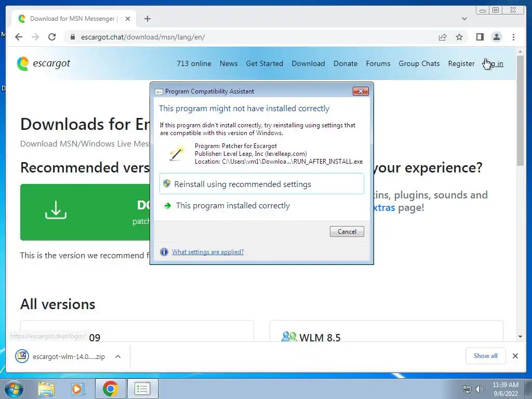Open Chrome three-dot menu
532x399 pixels.
tap(513, 37)
